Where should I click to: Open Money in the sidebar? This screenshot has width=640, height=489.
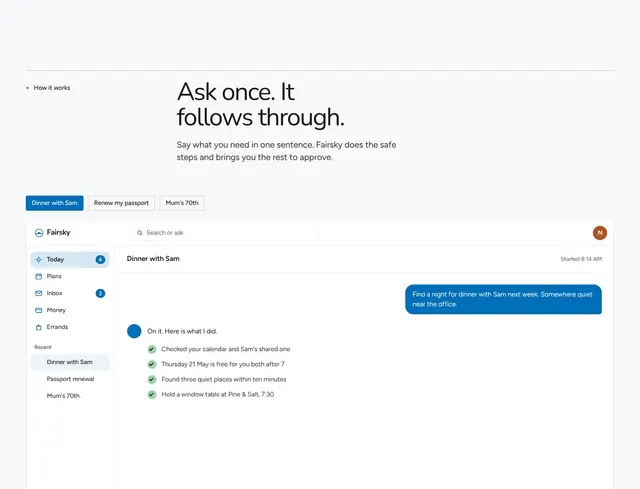pos(70,310)
